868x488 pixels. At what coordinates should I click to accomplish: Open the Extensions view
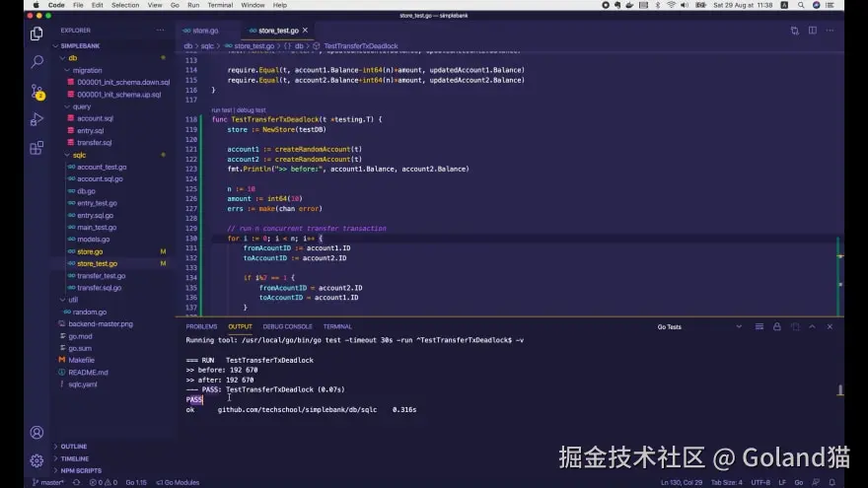click(36, 148)
